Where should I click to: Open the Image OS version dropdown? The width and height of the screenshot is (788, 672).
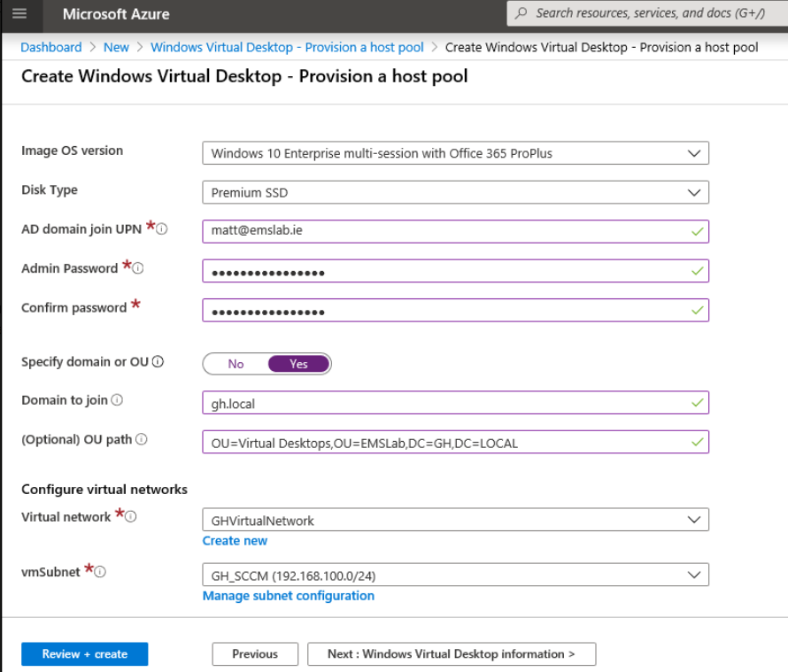(694, 152)
